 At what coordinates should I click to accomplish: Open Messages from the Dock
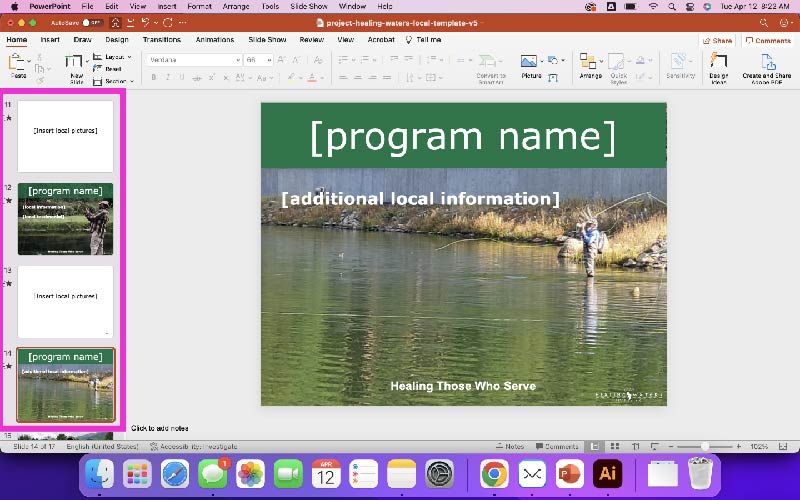tap(213, 473)
